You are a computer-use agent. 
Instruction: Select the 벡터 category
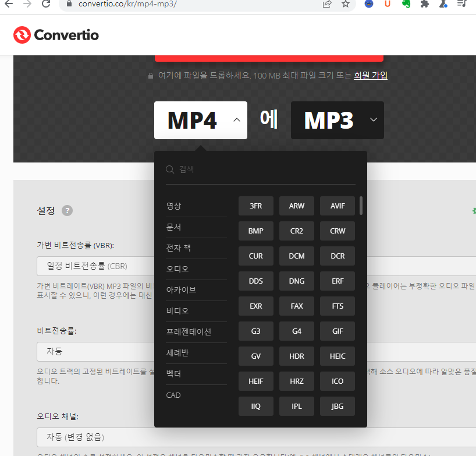click(196, 374)
